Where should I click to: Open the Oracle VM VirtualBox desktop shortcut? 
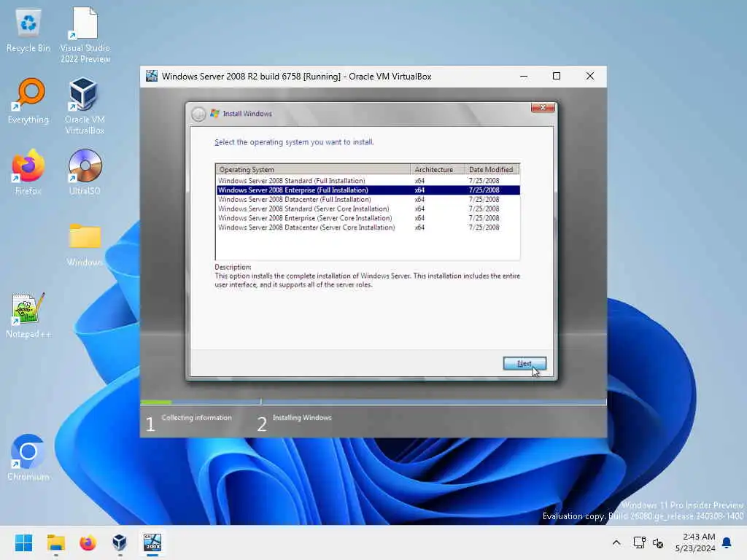point(85,106)
